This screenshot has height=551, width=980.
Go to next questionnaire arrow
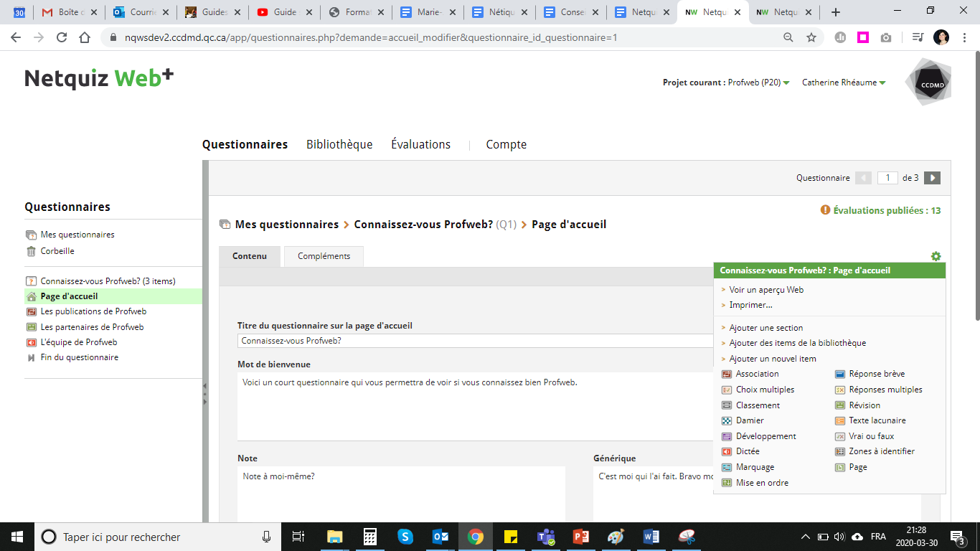932,178
